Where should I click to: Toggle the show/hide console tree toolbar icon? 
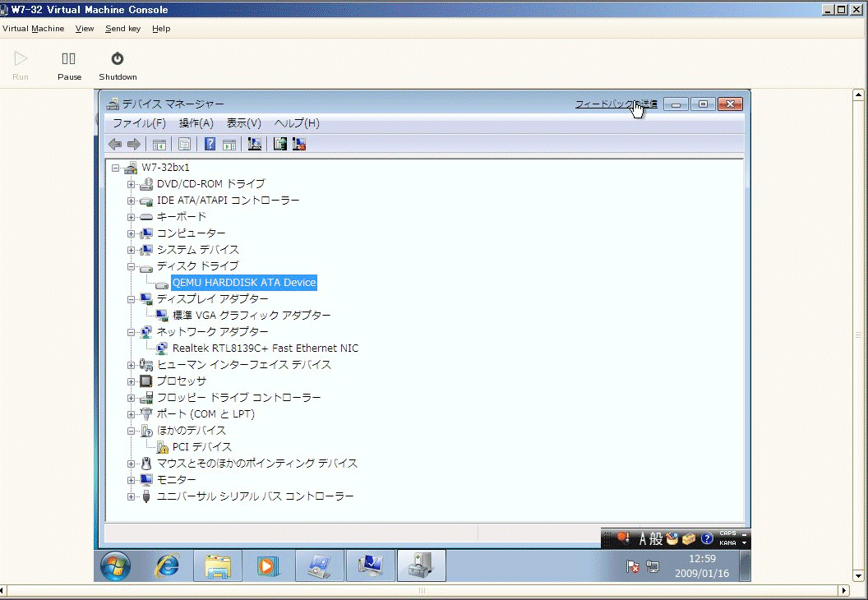pyautogui.click(x=159, y=145)
